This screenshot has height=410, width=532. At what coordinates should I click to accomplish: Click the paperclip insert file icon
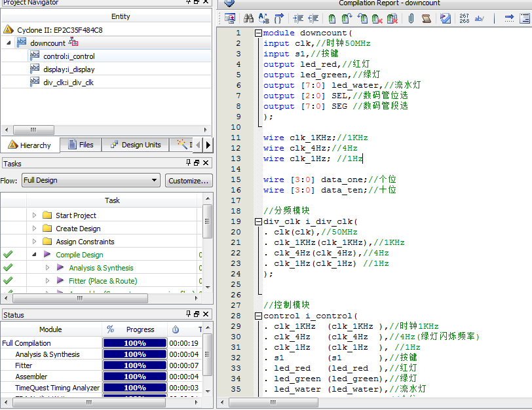click(411, 18)
